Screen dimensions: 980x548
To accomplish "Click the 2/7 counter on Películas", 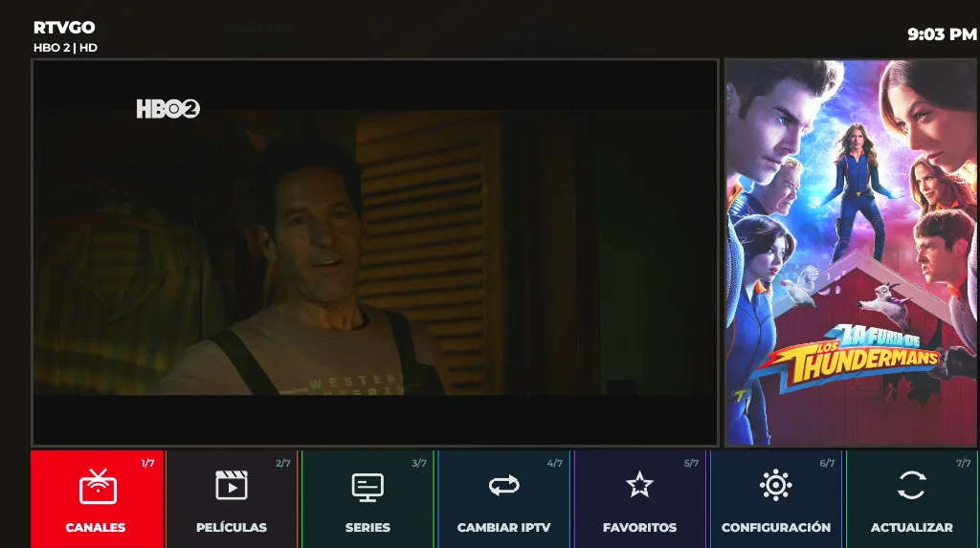I will (283, 463).
